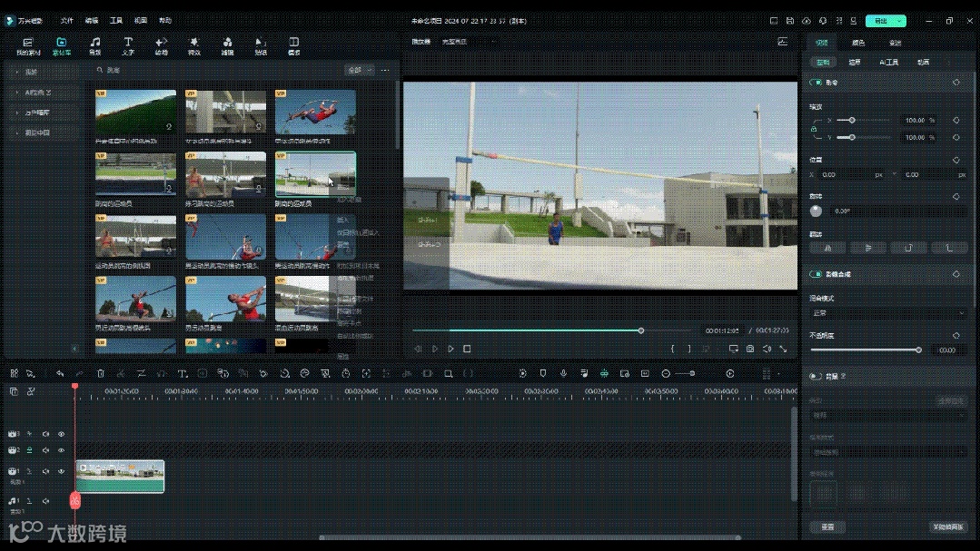The height and width of the screenshot is (551, 980).
Task: Toggle the Transform switch in properties panel
Action: (x=816, y=83)
